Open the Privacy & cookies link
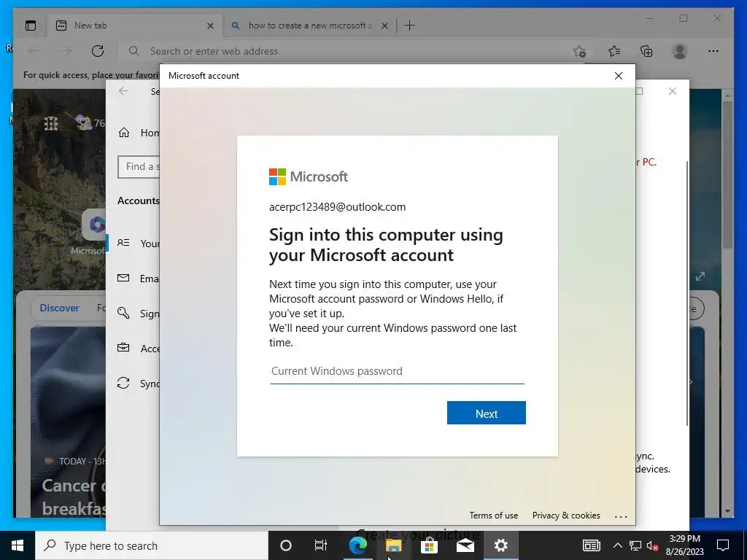The height and width of the screenshot is (560, 747). pyautogui.click(x=566, y=516)
